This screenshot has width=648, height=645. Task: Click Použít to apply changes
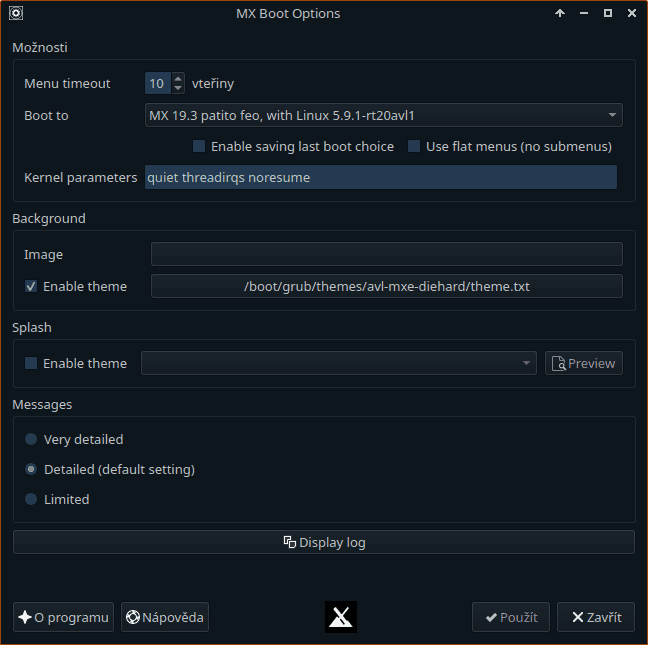511,617
